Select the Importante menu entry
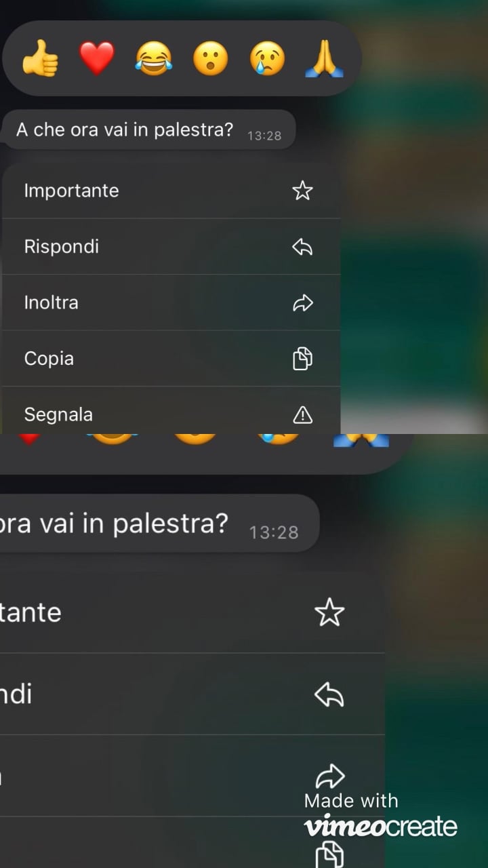 [171, 191]
